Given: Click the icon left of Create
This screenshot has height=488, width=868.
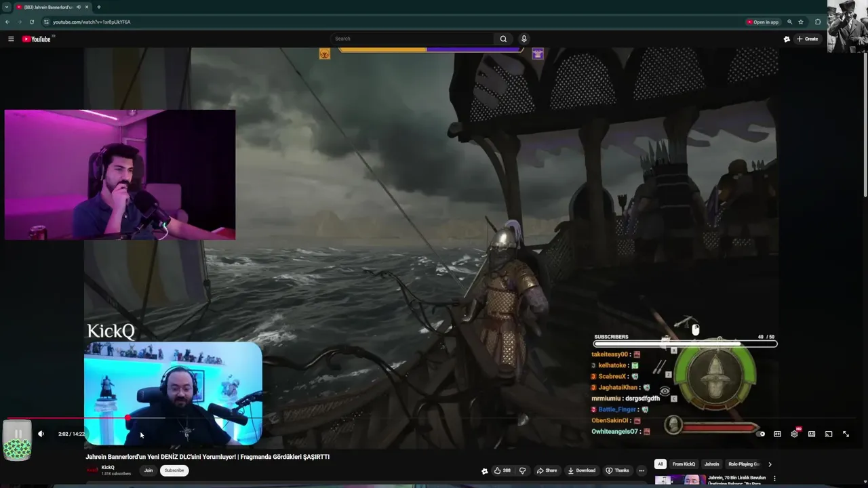Looking at the screenshot, I should tap(787, 39).
